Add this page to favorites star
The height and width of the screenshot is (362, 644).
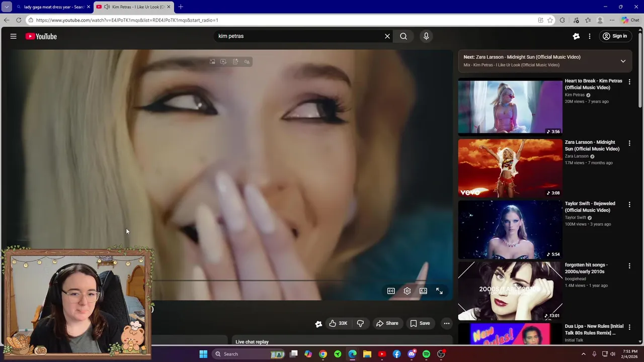[x=550, y=20]
